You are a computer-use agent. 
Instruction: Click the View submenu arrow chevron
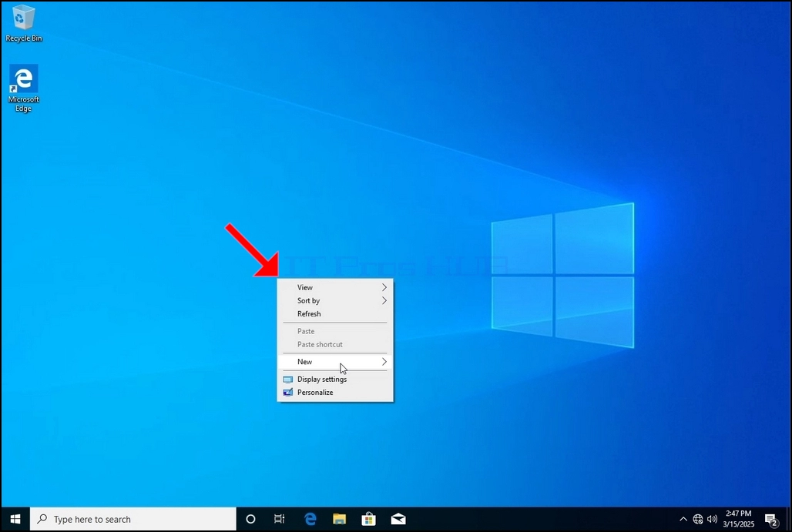click(x=384, y=287)
